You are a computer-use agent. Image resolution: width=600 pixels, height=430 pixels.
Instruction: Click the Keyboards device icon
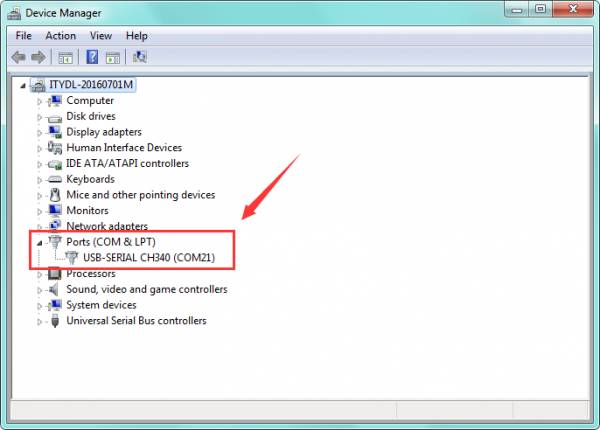click(56, 179)
